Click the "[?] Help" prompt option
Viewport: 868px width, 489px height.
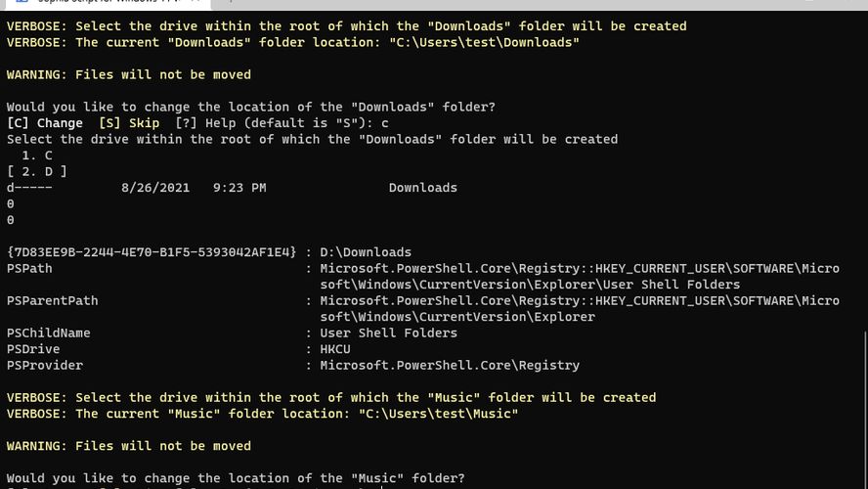197,123
